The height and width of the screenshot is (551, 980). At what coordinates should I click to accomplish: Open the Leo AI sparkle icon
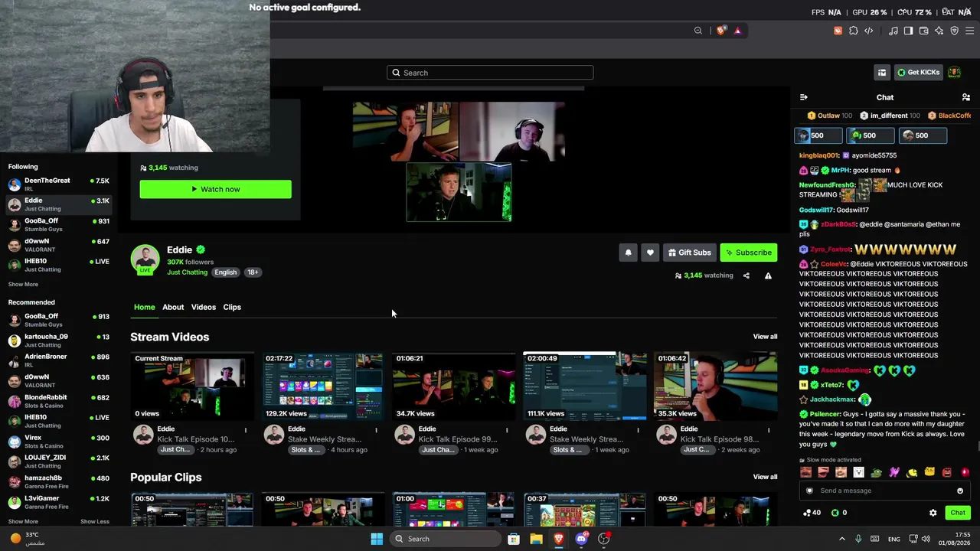939,31
